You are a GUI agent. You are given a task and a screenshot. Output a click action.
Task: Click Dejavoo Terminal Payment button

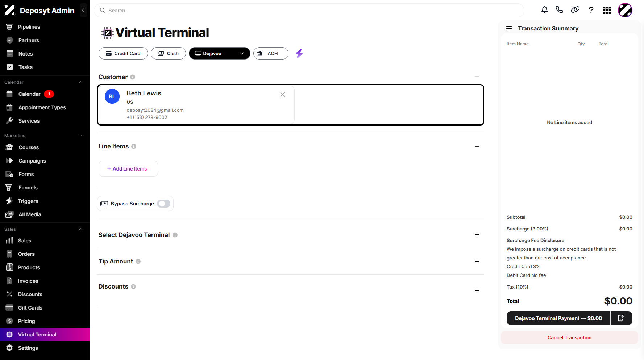[558, 318]
